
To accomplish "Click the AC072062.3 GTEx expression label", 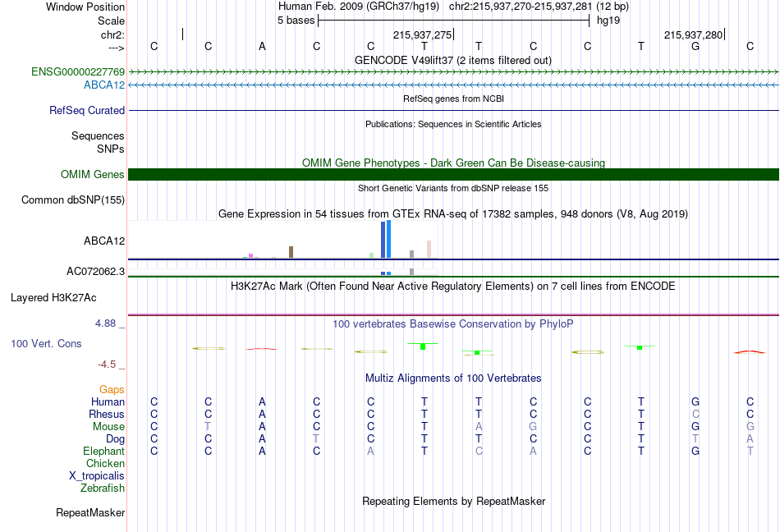I will click(x=95, y=272).
